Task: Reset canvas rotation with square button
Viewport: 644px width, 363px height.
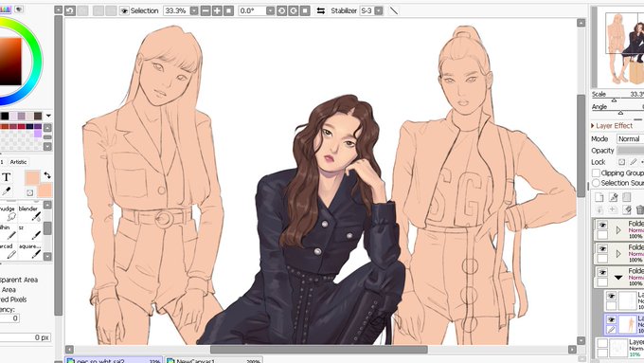Action: [x=305, y=11]
